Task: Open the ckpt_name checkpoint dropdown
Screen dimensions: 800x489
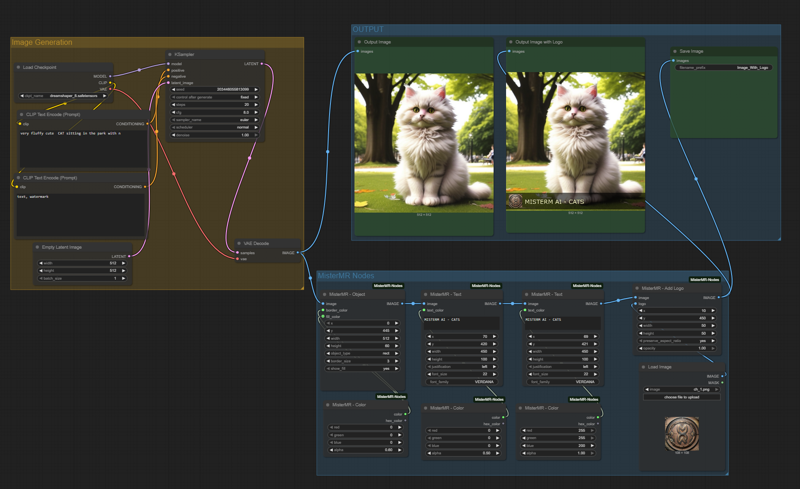Action: [x=63, y=95]
